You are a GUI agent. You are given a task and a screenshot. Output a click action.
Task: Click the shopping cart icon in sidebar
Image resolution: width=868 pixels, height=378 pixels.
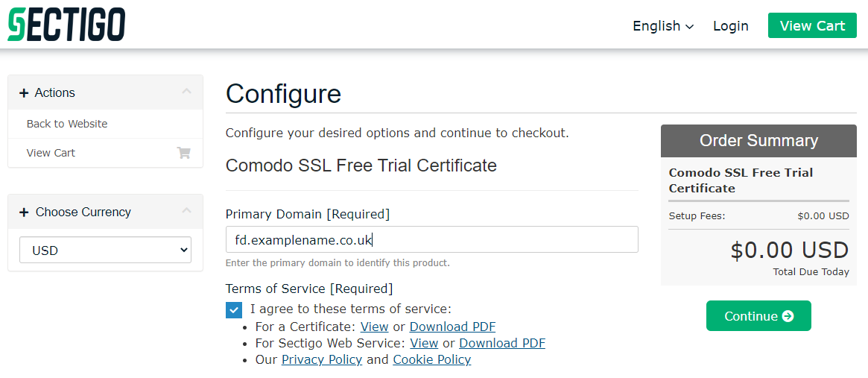pyautogui.click(x=183, y=153)
